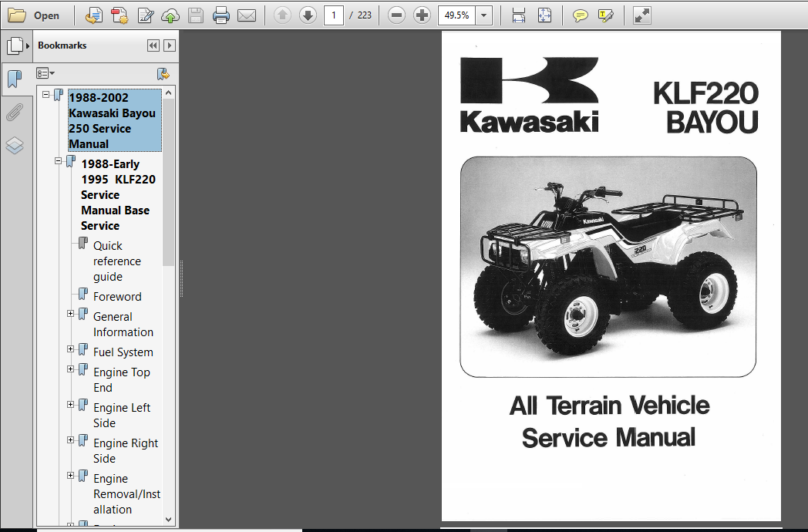The width and height of the screenshot is (808, 532).
Task: Click the Open folder icon
Action: tap(17, 15)
